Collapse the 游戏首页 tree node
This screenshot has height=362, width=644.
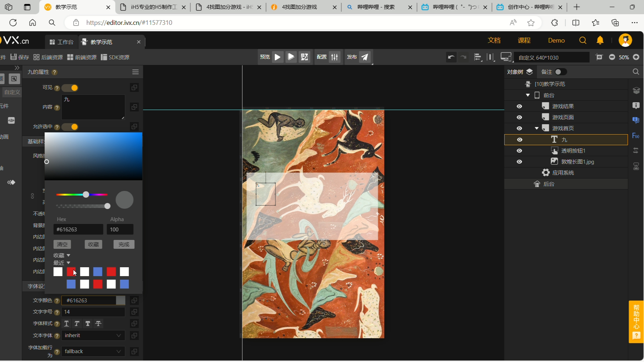point(537,128)
